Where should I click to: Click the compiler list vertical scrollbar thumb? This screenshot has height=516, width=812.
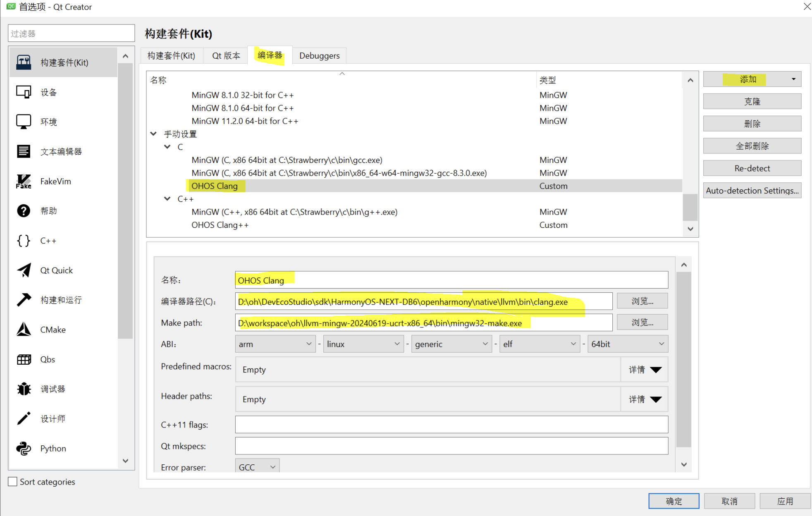(x=690, y=207)
